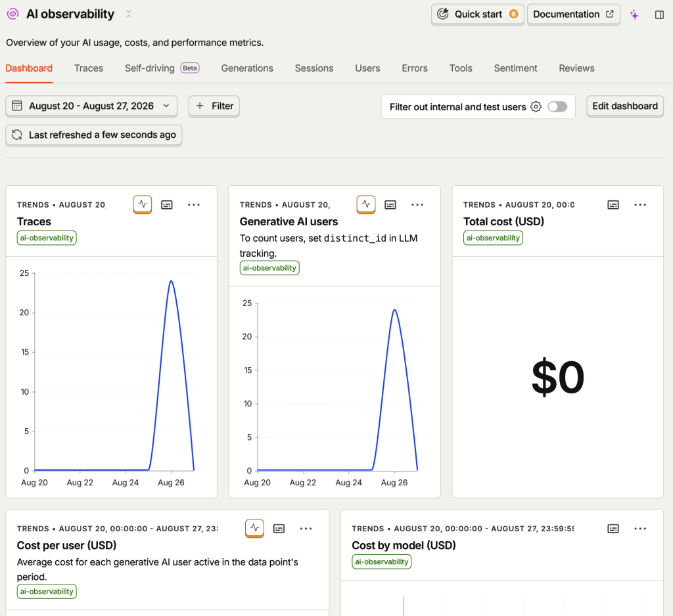Toggle filter out internal and test users

(557, 107)
